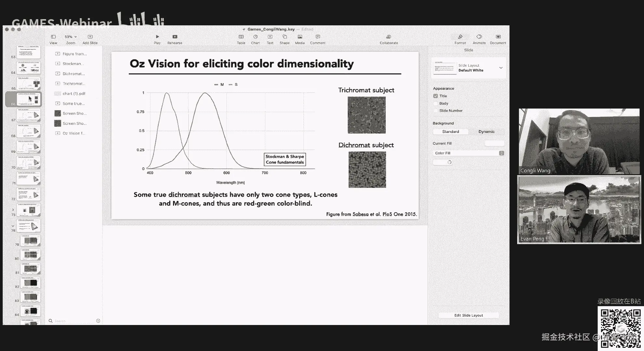Image resolution: width=644 pixels, height=351 pixels.
Task: Click the Collaborate icon
Action: click(389, 37)
